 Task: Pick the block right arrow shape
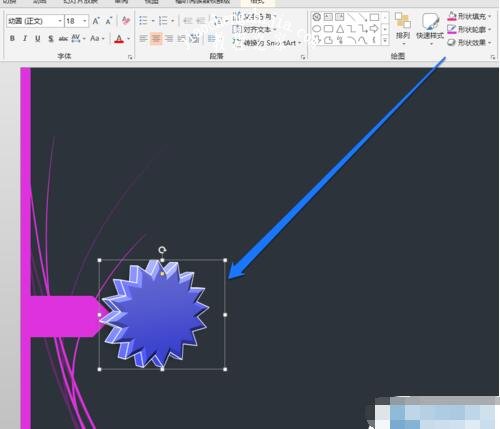374,29
